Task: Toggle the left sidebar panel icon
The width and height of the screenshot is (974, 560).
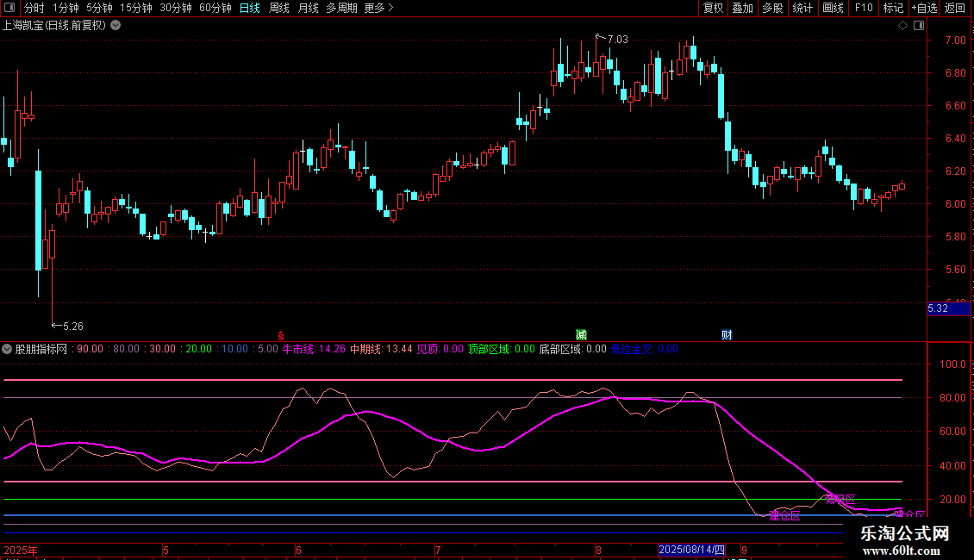Action: click(9, 8)
